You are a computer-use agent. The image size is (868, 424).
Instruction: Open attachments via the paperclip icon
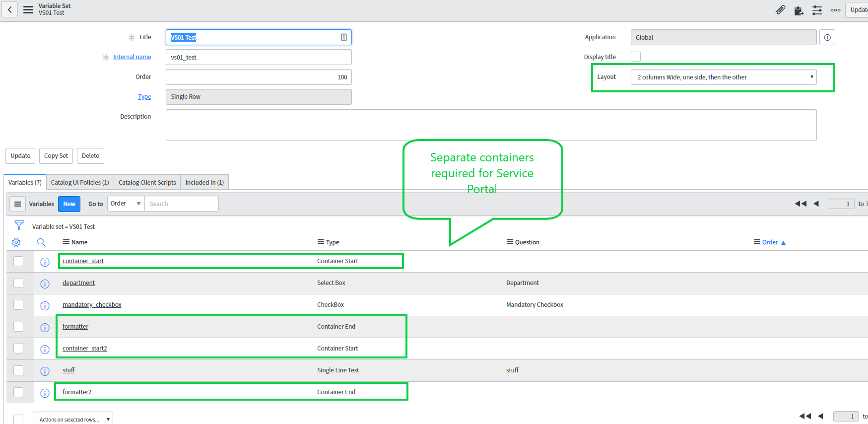click(x=781, y=10)
